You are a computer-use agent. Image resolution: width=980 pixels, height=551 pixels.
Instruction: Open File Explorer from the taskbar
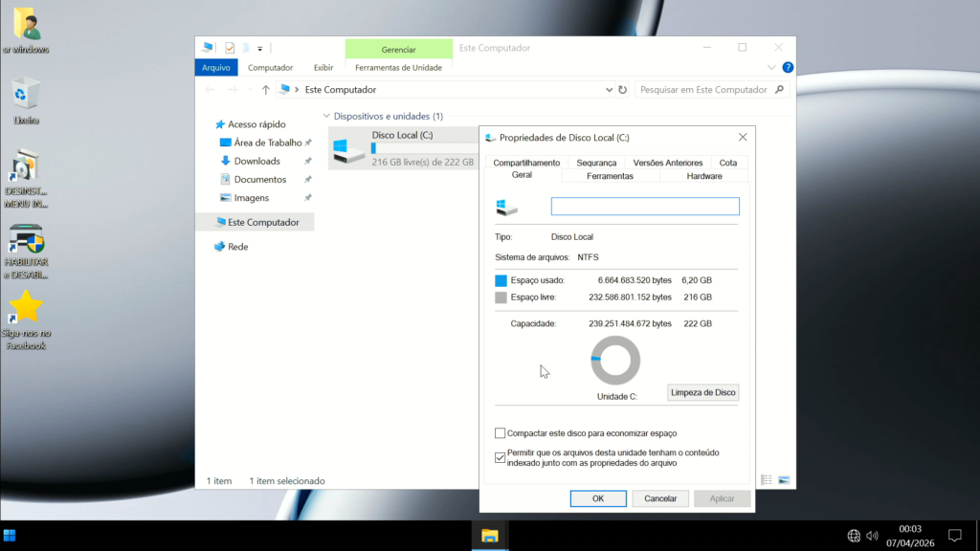click(x=489, y=535)
